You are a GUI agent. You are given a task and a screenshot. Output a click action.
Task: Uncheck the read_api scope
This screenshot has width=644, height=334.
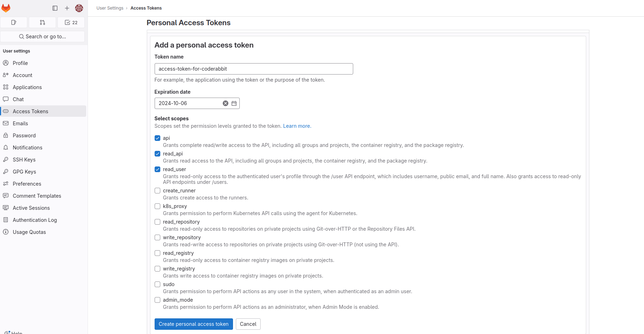[157, 154]
